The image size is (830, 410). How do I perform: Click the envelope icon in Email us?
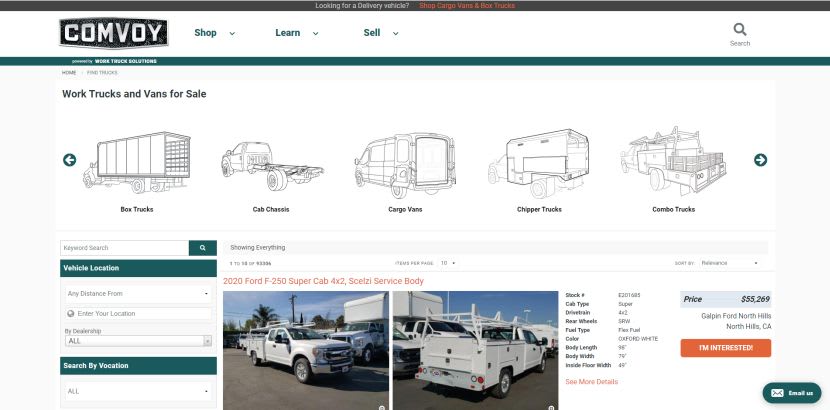[777, 393]
